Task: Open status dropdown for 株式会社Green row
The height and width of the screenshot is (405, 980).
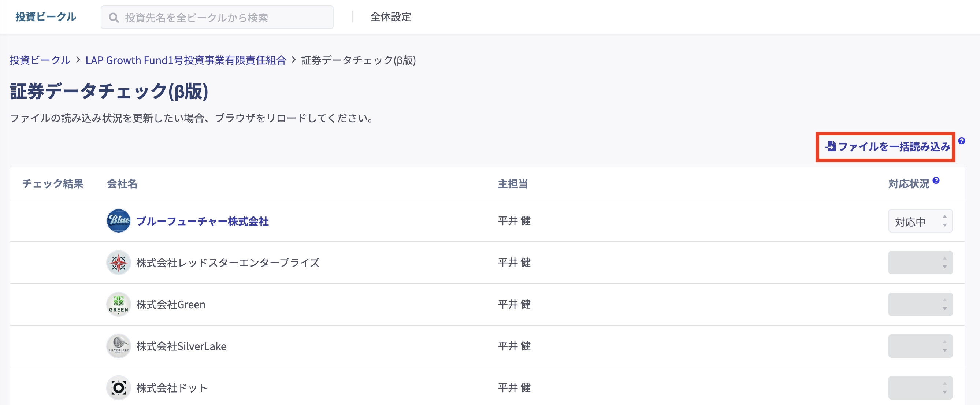Action: (x=920, y=304)
